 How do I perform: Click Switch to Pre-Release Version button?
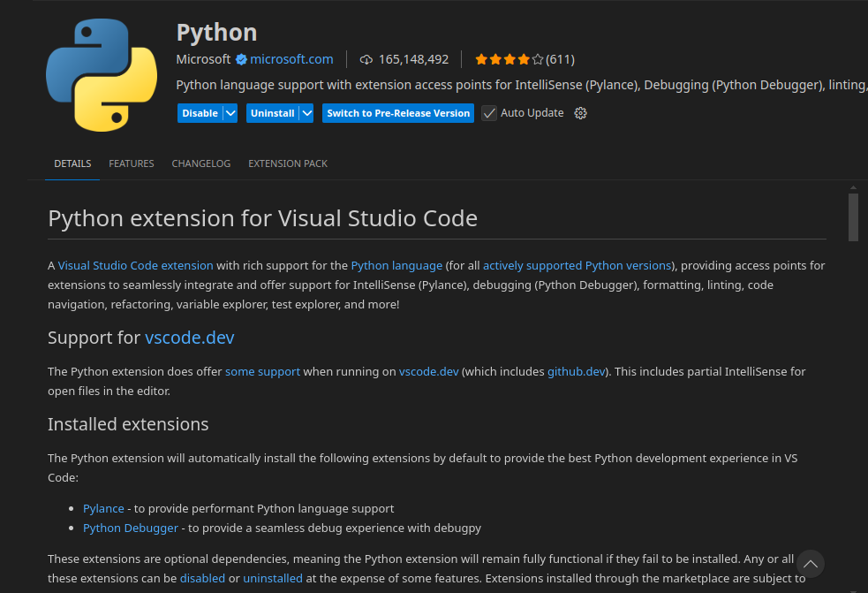coord(398,113)
